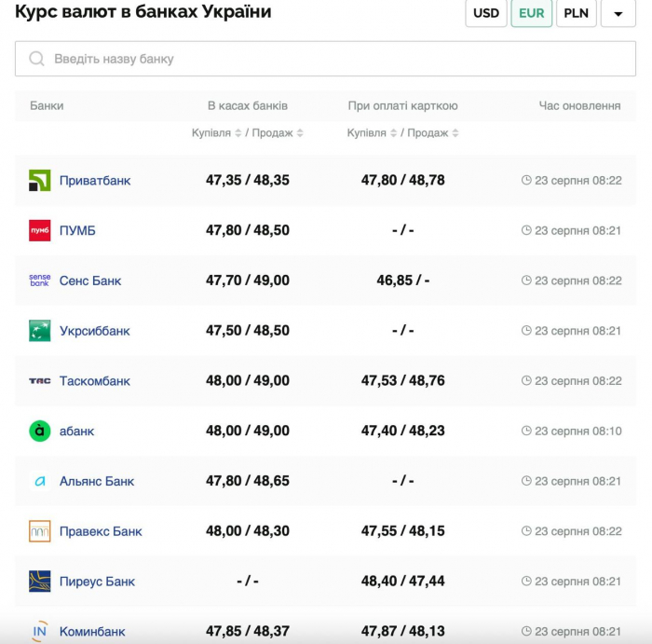Click the Банки column header
Screen dimensions: 652x644
47,105
